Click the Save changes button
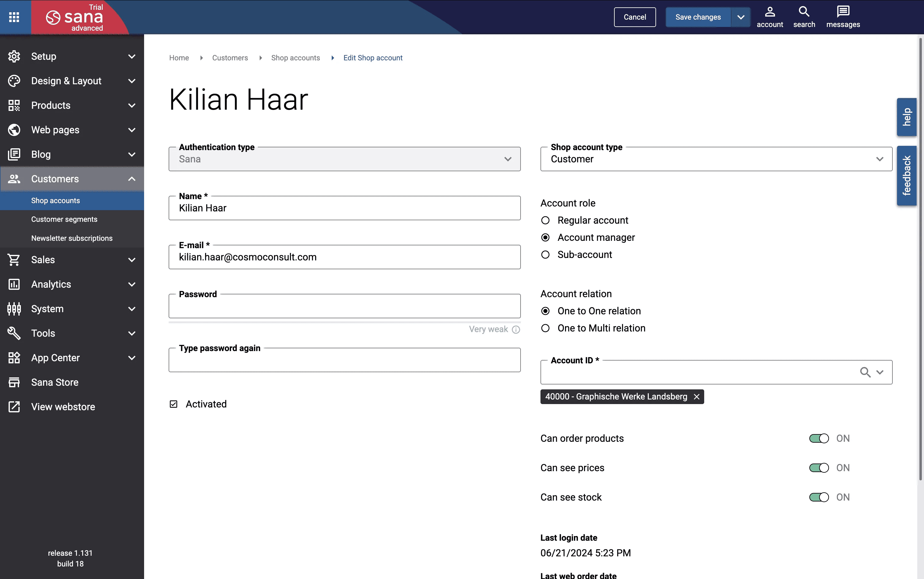 point(698,17)
